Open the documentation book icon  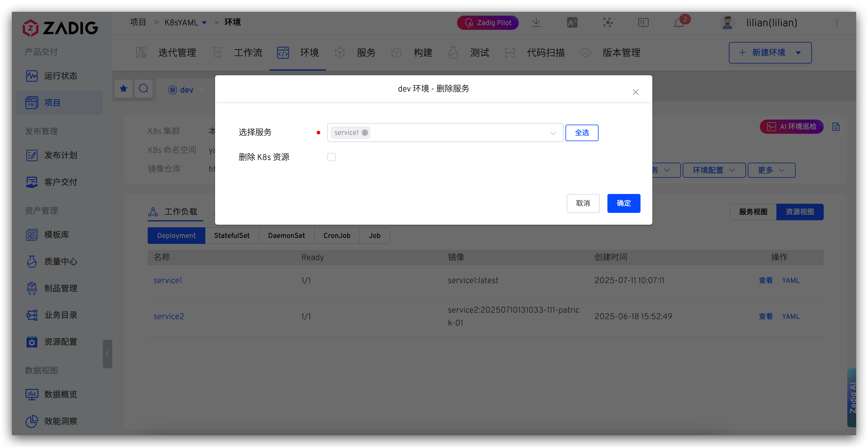pos(643,23)
